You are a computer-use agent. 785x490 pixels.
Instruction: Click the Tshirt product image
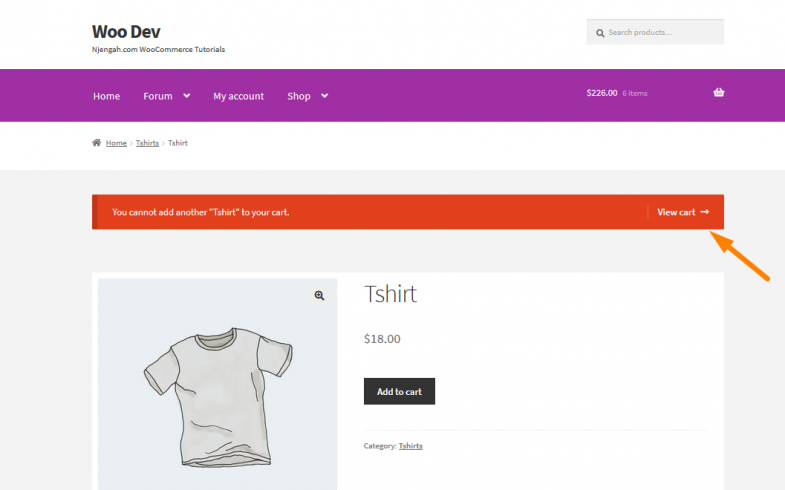(x=217, y=390)
